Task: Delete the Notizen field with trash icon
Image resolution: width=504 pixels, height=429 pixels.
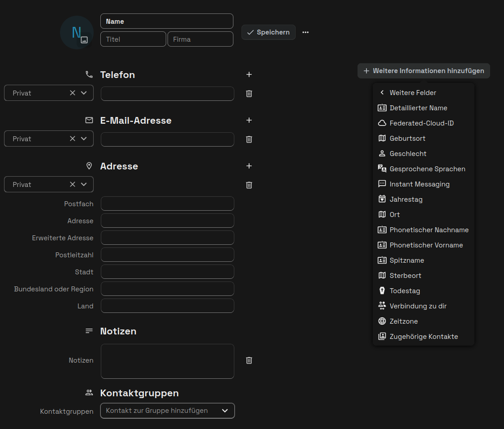Action: 249,360
